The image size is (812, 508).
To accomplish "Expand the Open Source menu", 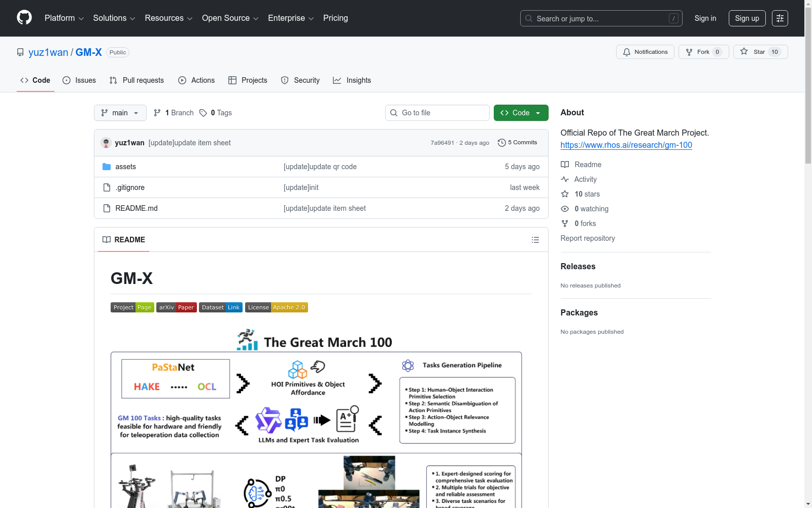I will coord(230,18).
